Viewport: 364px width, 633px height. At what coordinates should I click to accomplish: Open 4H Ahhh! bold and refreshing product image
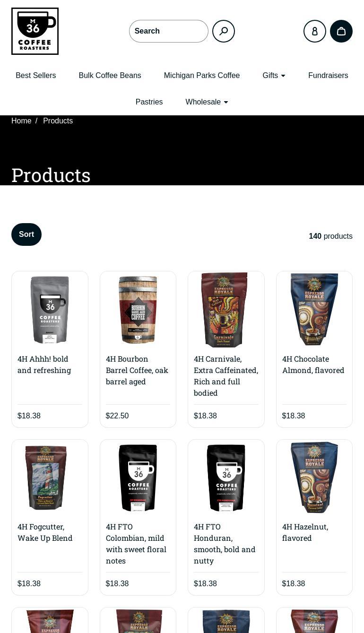pyautogui.click(x=50, y=310)
